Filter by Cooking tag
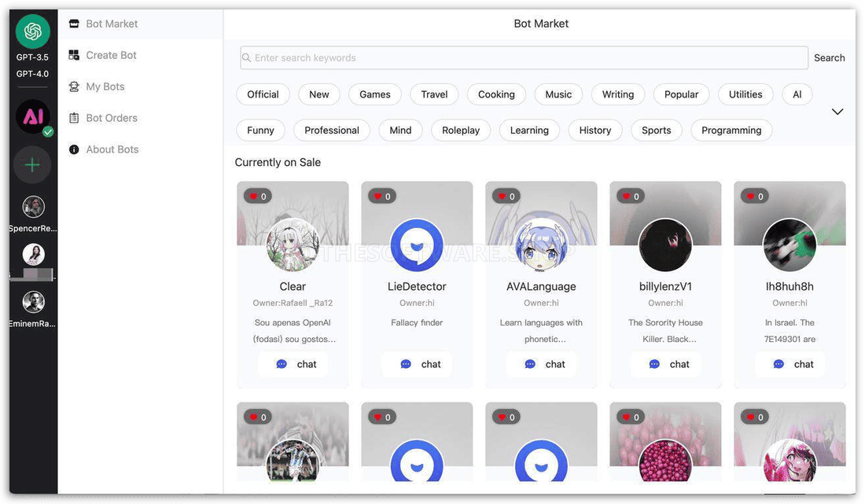865x504 pixels. click(x=496, y=94)
